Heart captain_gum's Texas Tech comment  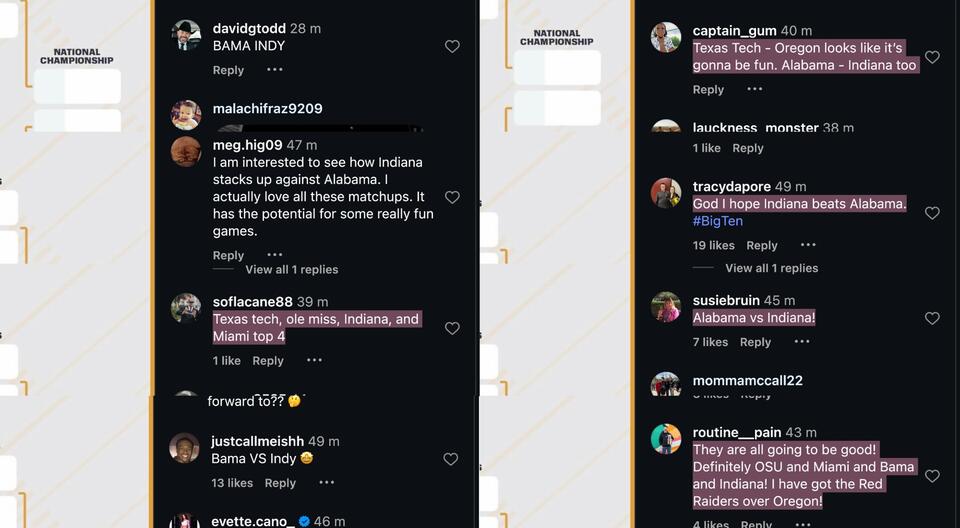point(932,57)
